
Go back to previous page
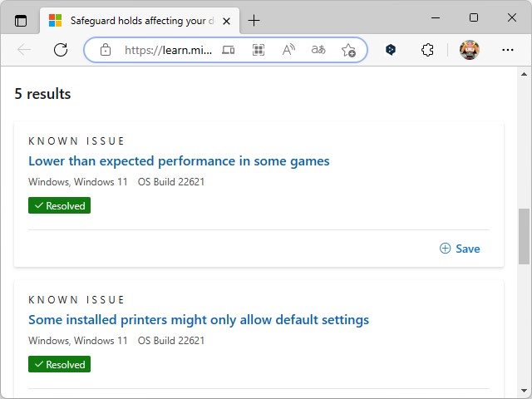pyautogui.click(x=24, y=50)
